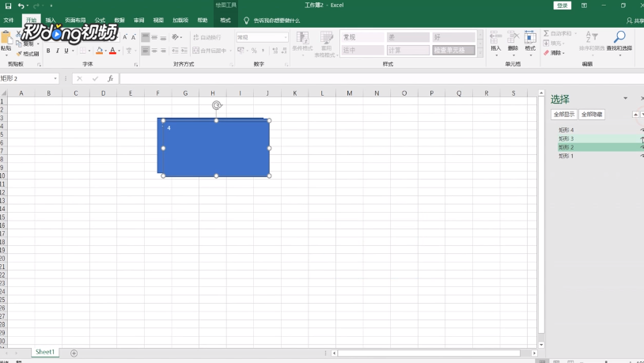Select the 差 Bad cell style swatch

(407, 37)
